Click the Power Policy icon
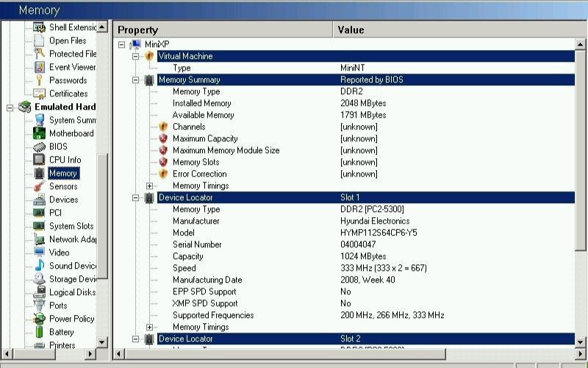This screenshot has width=588, height=368. 39,319
